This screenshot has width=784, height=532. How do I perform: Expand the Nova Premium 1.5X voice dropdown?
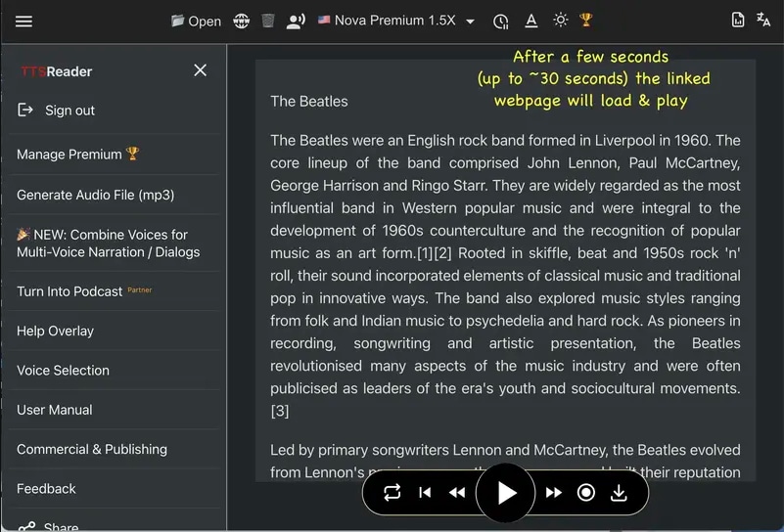point(396,21)
